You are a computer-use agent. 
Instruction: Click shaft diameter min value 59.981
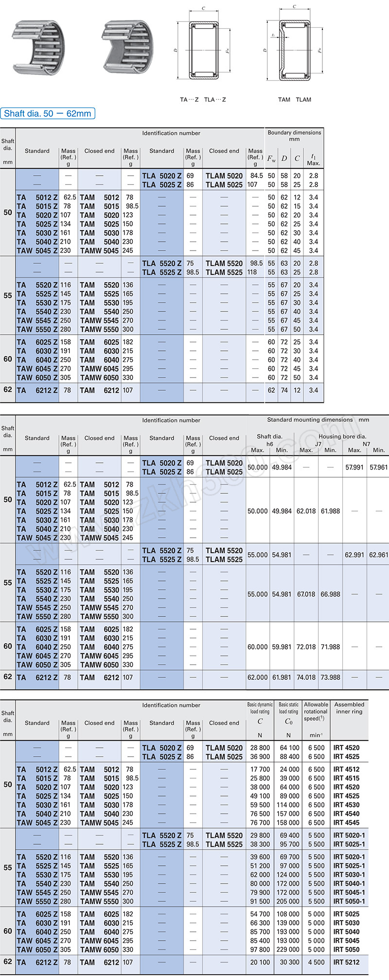[x=282, y=647]
